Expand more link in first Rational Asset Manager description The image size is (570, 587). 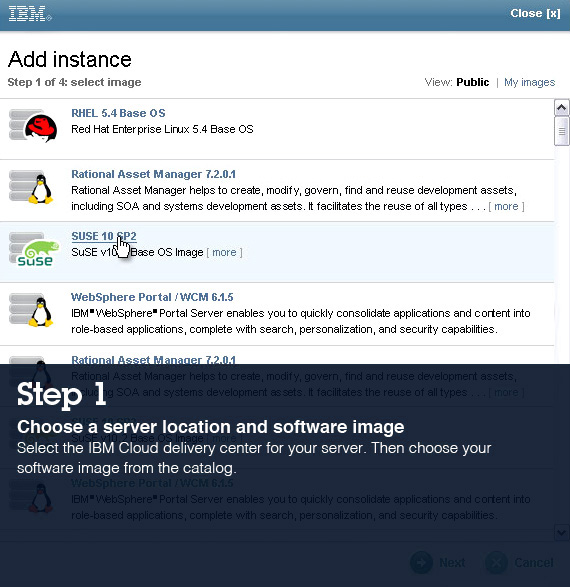(506, 206)
